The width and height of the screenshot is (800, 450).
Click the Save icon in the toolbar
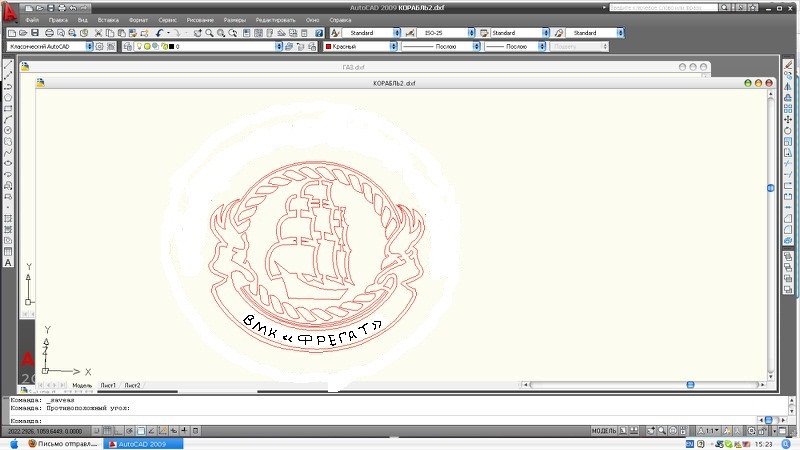pyautogui.click(x=35, y=33)
